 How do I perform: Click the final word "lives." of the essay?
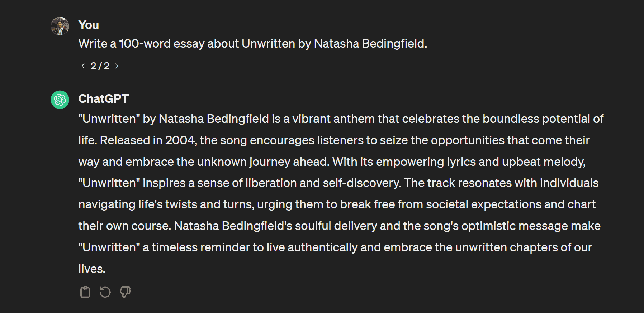pos(92,269)
